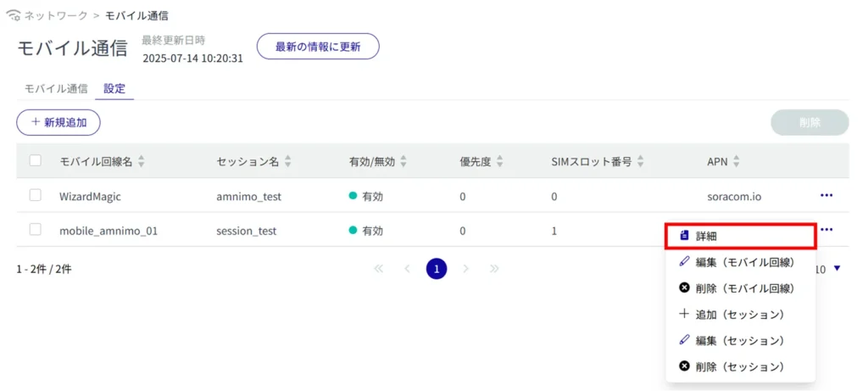The width and height of the screenshot is (868, 391).
Task: Sort by APN column arrows
Action: [736, 161]
